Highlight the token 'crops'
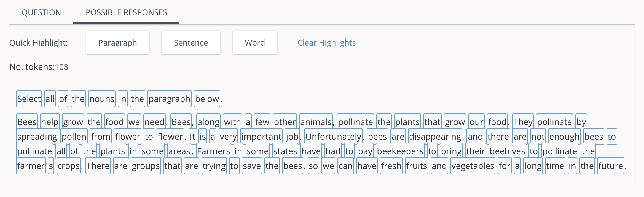 pos(69,166)
